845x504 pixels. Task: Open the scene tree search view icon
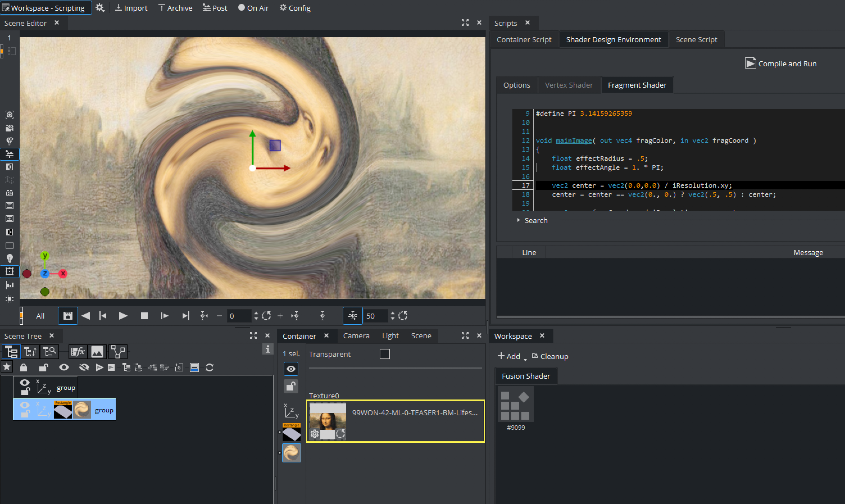[x=49, y=351]
